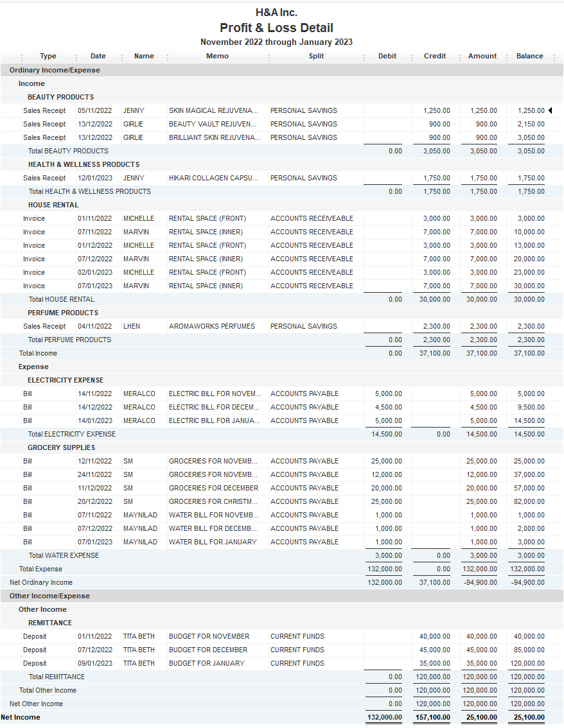564x728 pixels.
Task: Select the Ordinary Income/Expense section row
Action: coord(281,70)
